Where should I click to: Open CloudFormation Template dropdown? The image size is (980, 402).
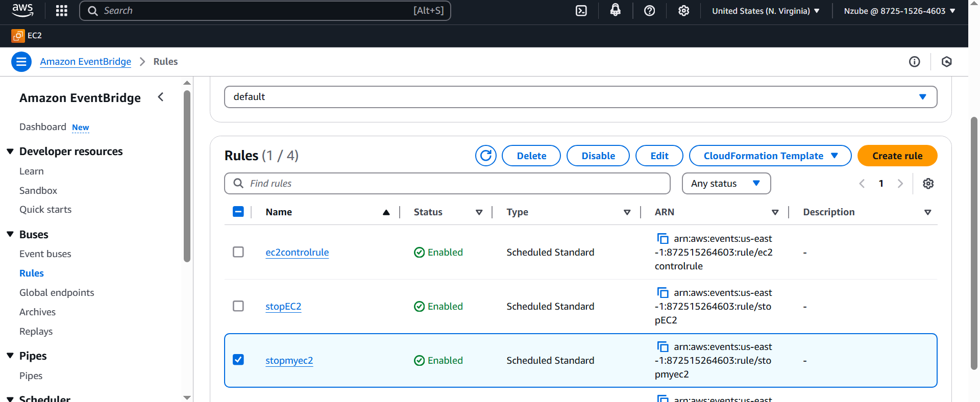point(770,156)
